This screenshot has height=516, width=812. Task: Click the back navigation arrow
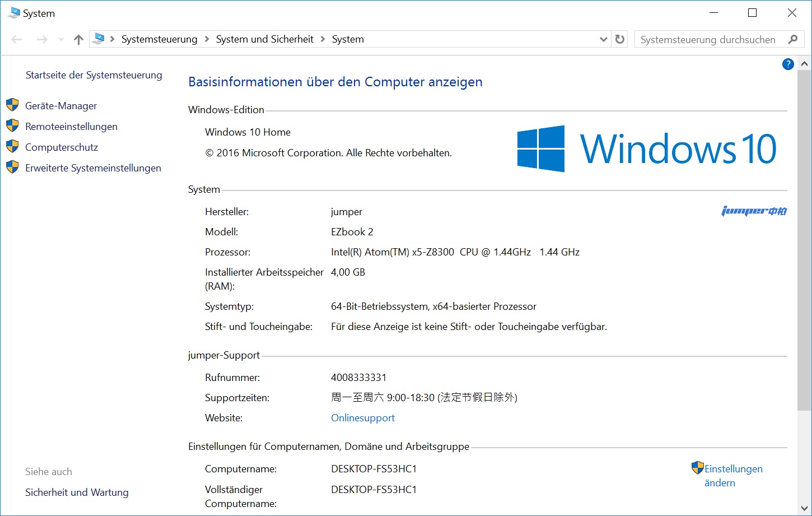(17, 39)
